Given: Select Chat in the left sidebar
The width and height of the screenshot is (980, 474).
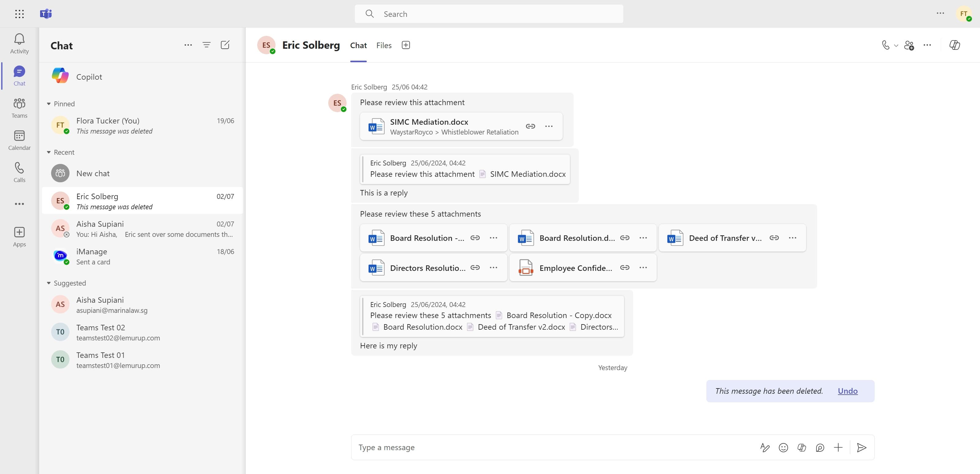Looking at the screenshot, I should coord(19,76).
